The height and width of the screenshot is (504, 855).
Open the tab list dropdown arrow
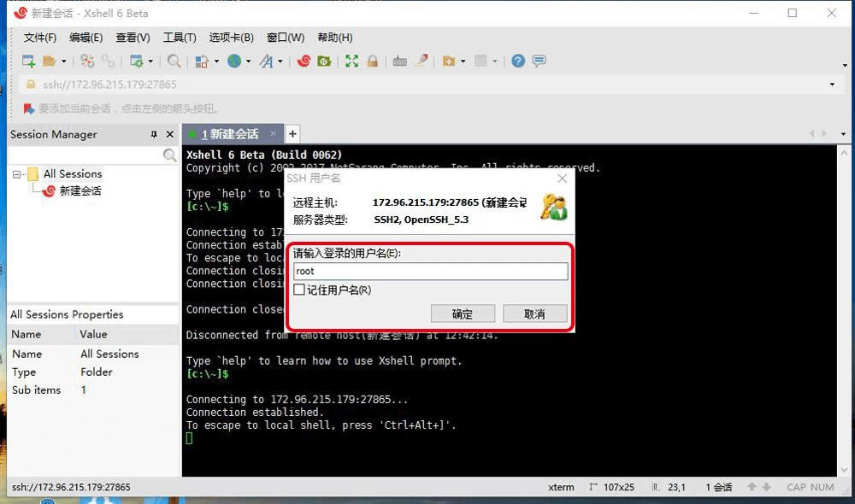[843, 134]
